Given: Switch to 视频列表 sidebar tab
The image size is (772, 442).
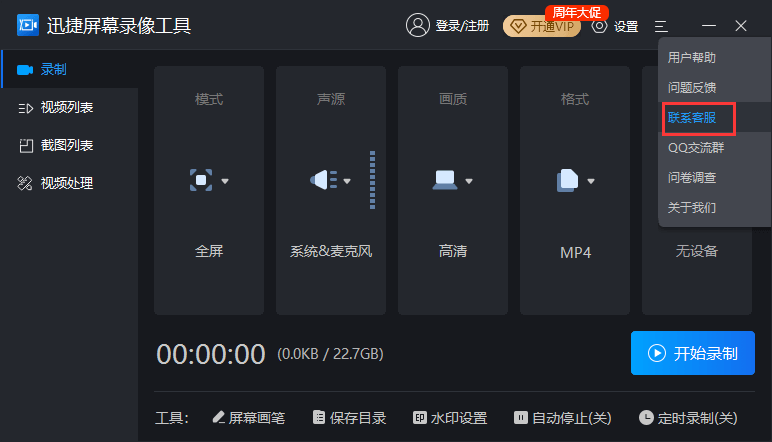Looking at the screenshot, I should 66,107.
